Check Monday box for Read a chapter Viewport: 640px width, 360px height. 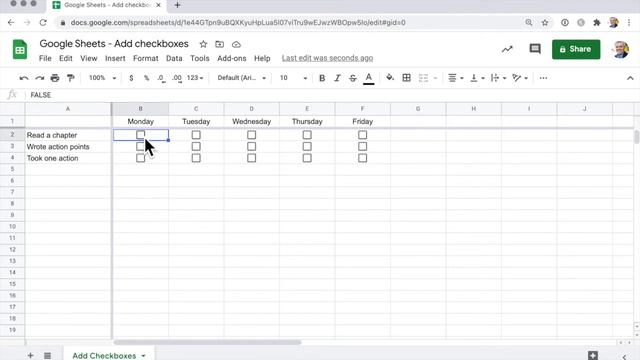tap(140, 135)
